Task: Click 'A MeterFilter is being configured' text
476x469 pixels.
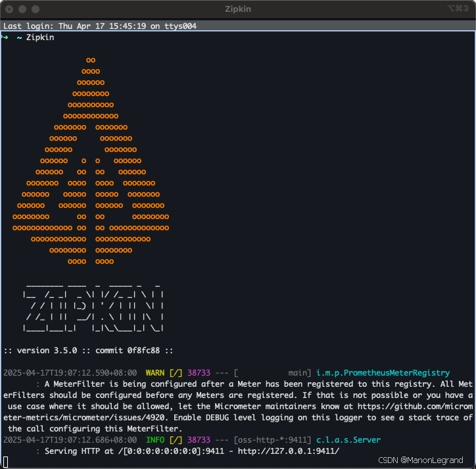Action: tap(120, 384)
